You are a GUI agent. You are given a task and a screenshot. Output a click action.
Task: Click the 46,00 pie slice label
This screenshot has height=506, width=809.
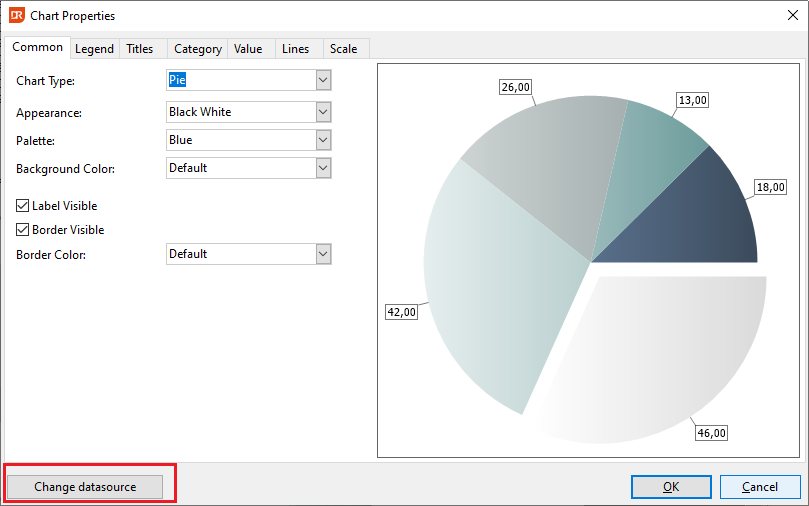(x=711, y=433)
